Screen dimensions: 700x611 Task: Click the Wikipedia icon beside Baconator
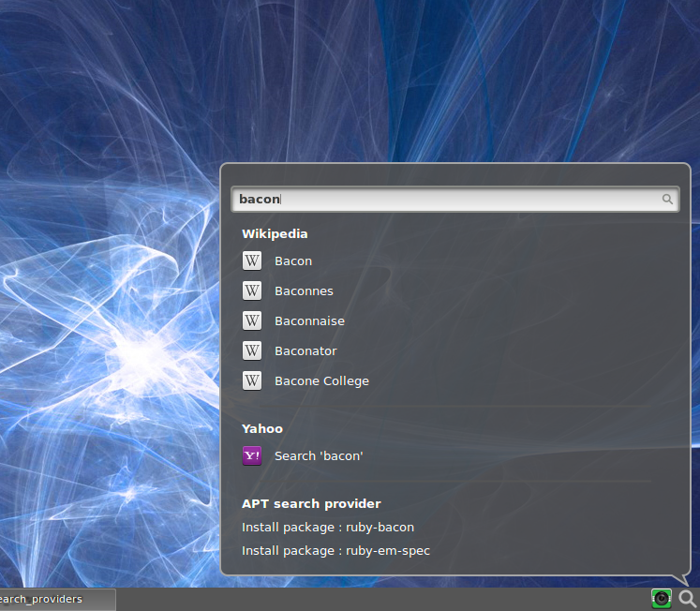252,350
